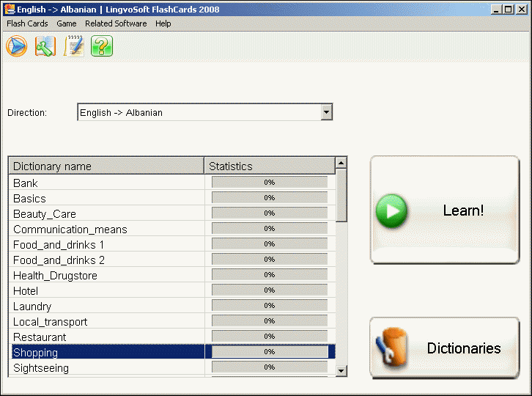Screen dimensions: 532x396
Task: Select the Sightseeing dictionary
Action: (x=172, y=367)
